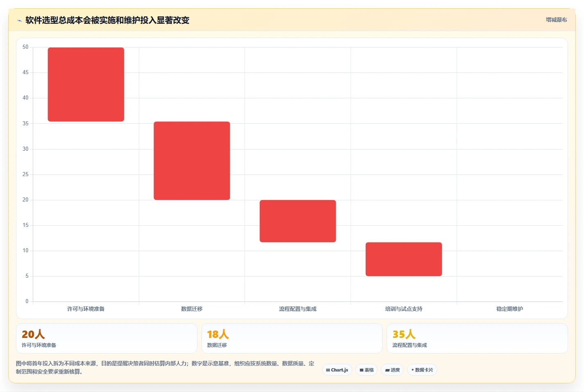Select the 表格 tag chip
Screen dimensions: 584x392
pos(367,370)
